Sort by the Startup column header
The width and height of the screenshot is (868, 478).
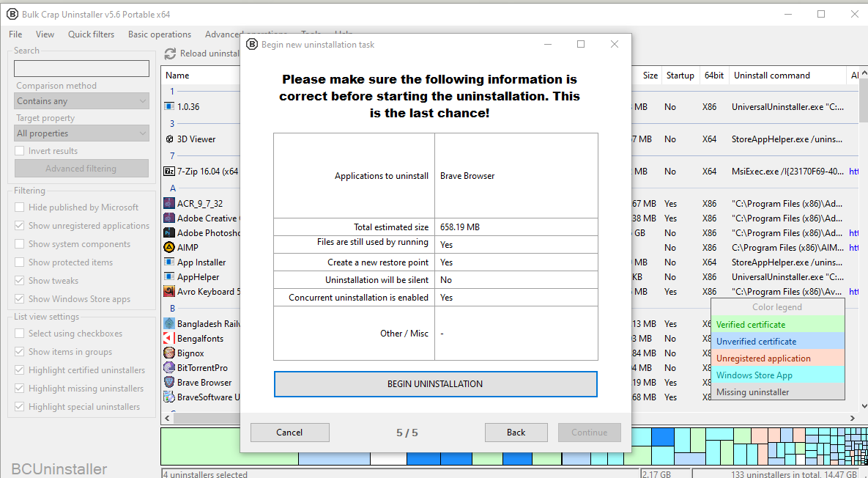pos(680,76)
